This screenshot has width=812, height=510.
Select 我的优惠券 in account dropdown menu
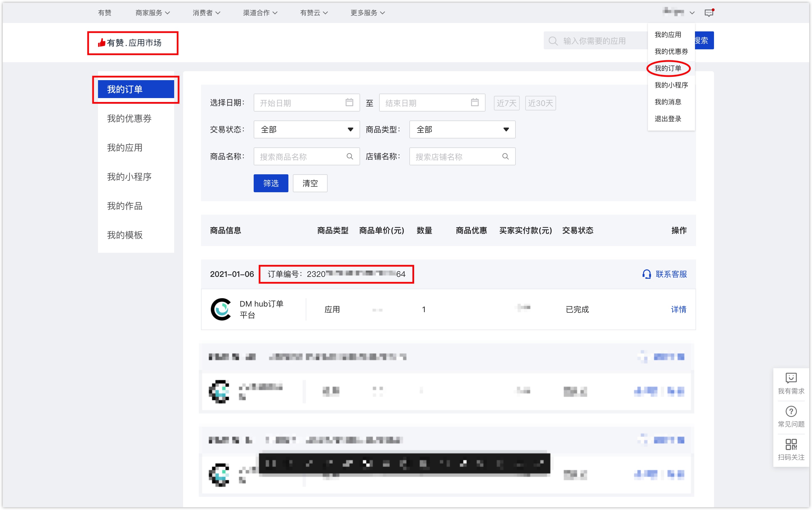(671, 52)
